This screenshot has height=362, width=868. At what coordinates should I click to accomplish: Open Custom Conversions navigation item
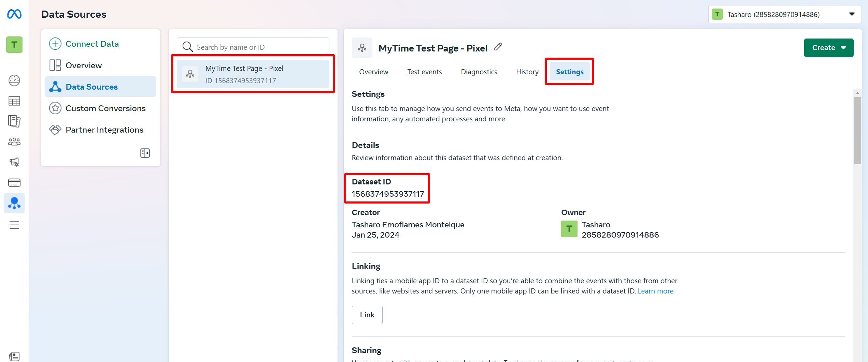tap(101, 108)
